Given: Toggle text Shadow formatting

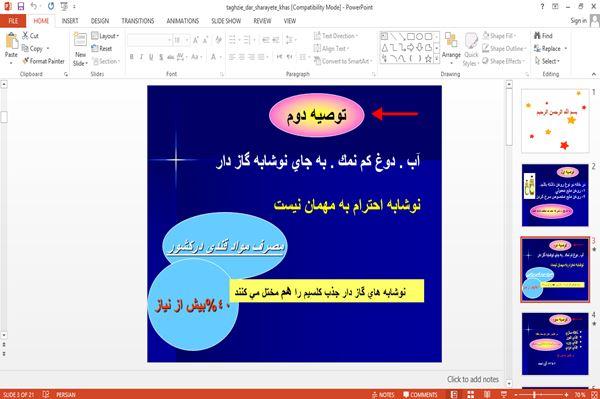Looking at the screenshot, I should point(161,57).
